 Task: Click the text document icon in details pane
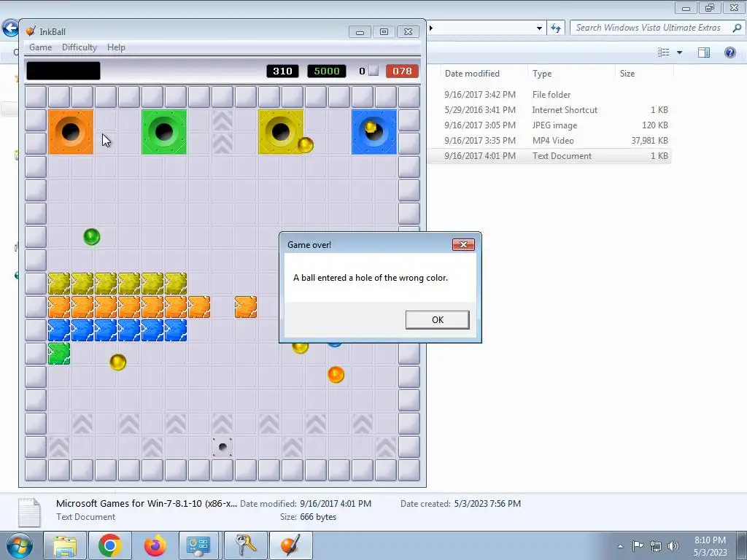pos(29,513)
